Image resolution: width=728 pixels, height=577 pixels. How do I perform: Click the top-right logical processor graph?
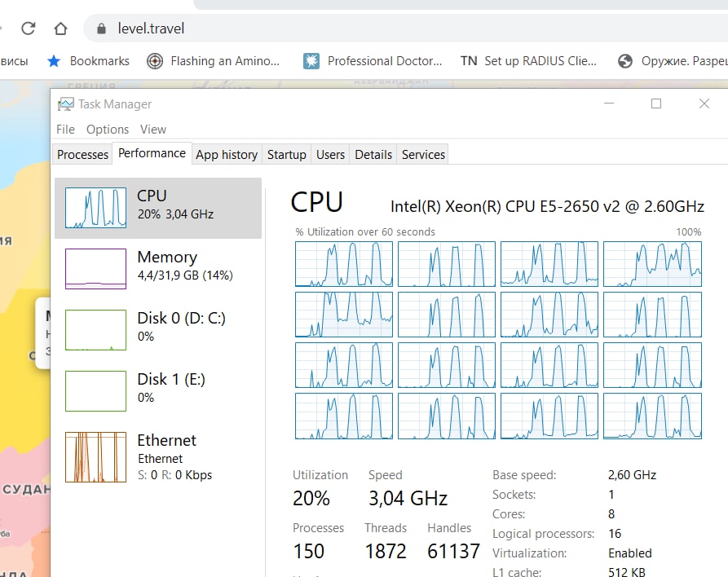(652, 264)
